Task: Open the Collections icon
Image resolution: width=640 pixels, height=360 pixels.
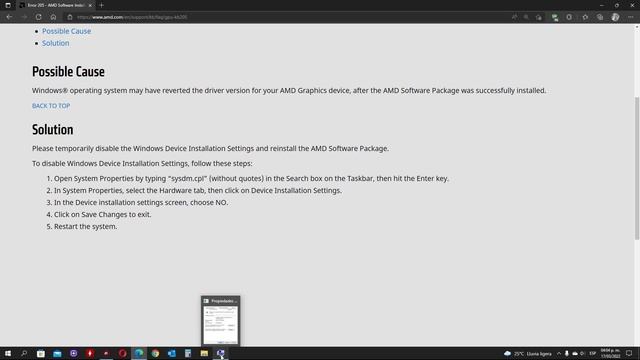Action: 600,17
